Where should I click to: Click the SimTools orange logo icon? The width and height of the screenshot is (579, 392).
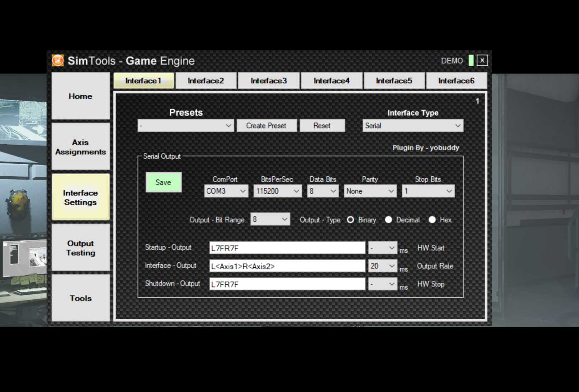coord(58,60)
